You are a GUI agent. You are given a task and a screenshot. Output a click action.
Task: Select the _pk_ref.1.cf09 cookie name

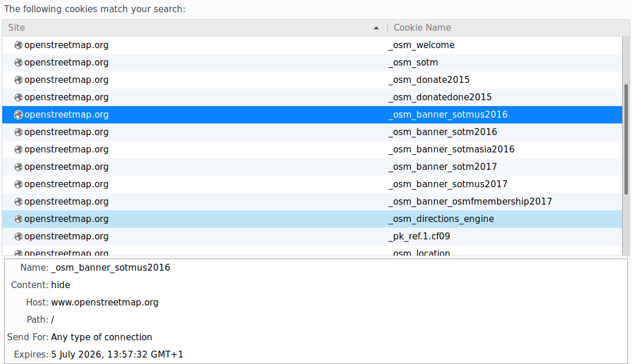coord(419,236)
